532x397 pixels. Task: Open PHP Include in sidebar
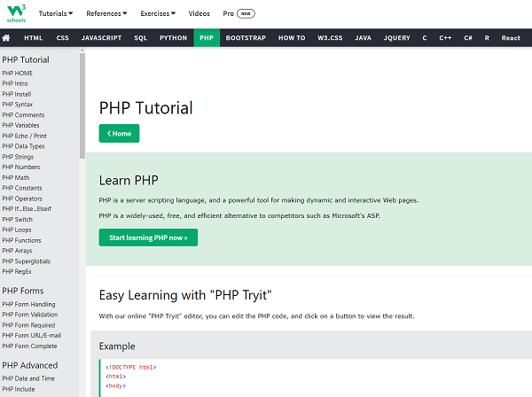(x=19, y=389)
